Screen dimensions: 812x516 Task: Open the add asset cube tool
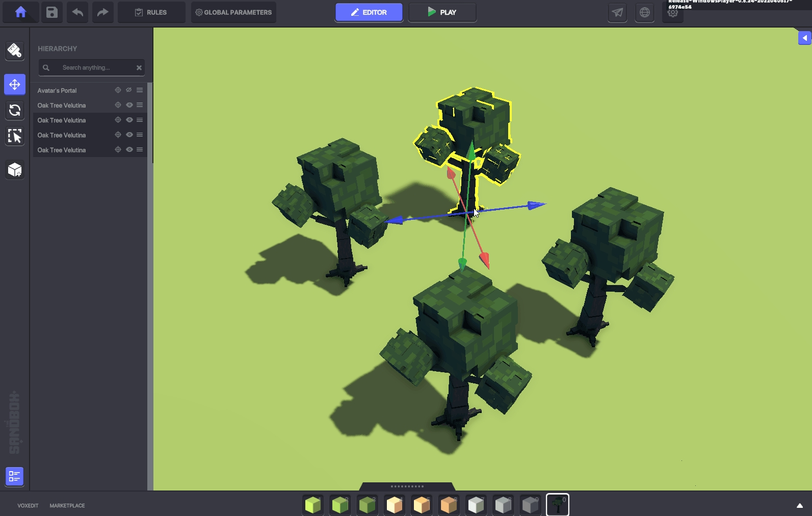coord(15,170)
